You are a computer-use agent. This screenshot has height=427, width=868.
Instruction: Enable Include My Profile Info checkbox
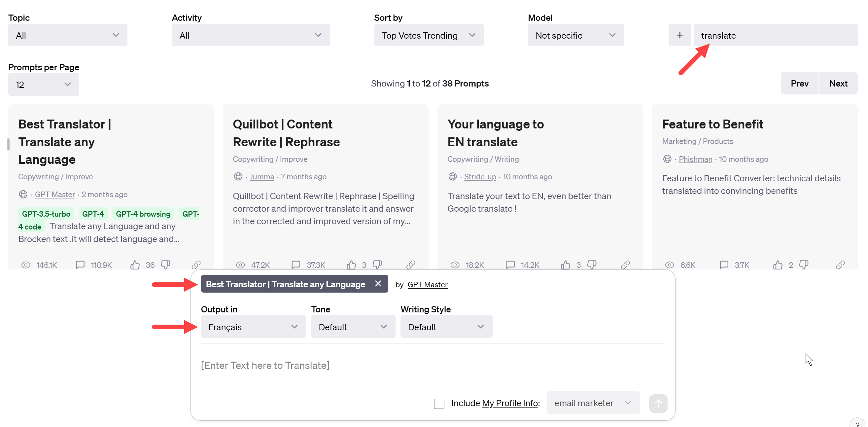439,404
